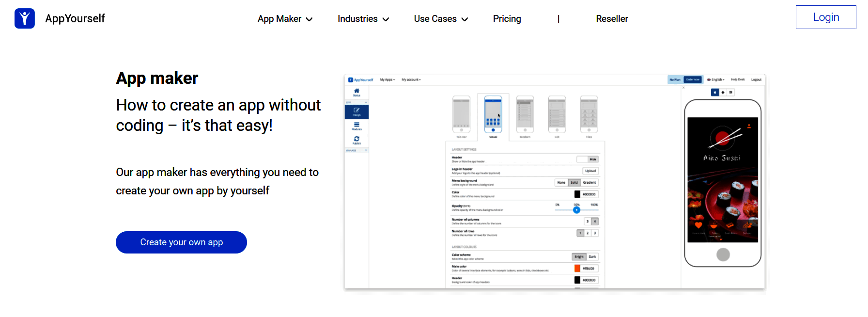This screenshot has width=868, height=317.
Task: Click the Publish refresh icon in sidebar
Action: click(x=356, y=140)
